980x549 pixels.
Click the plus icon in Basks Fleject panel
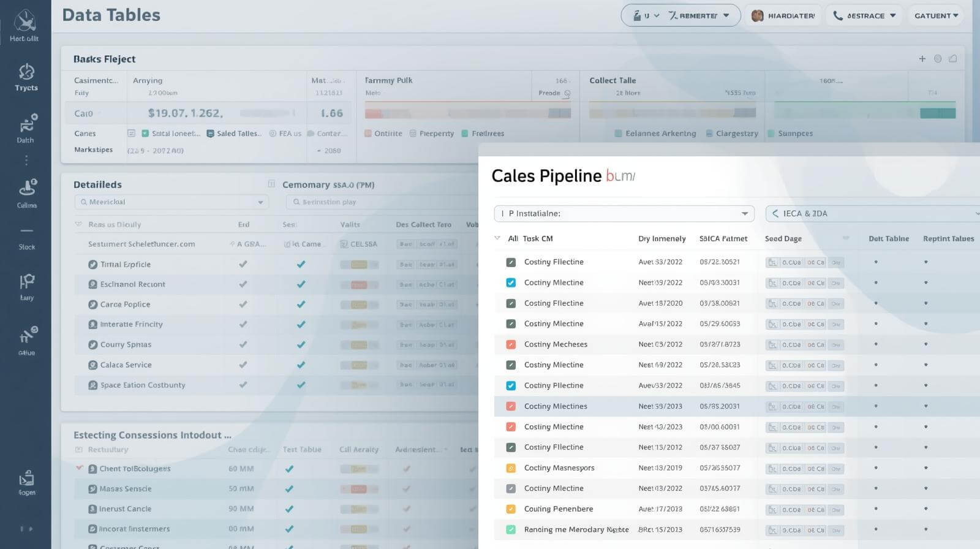922,59
